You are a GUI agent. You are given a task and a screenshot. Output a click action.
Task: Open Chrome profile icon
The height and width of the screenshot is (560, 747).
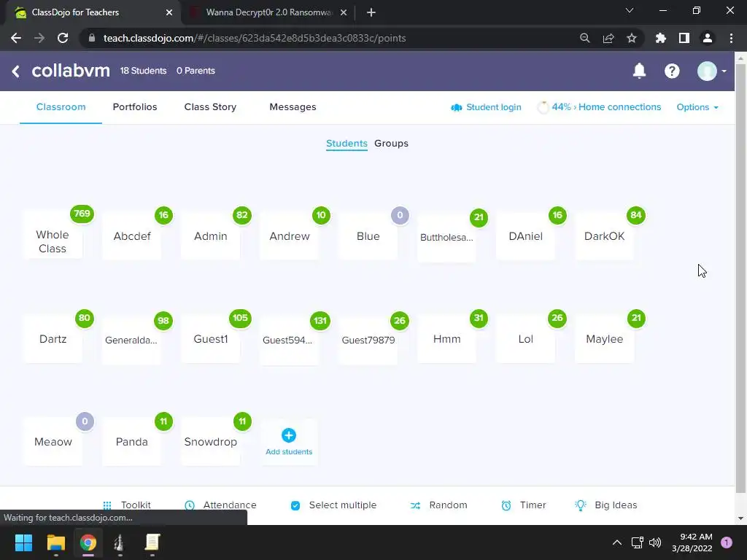(707, 38)
